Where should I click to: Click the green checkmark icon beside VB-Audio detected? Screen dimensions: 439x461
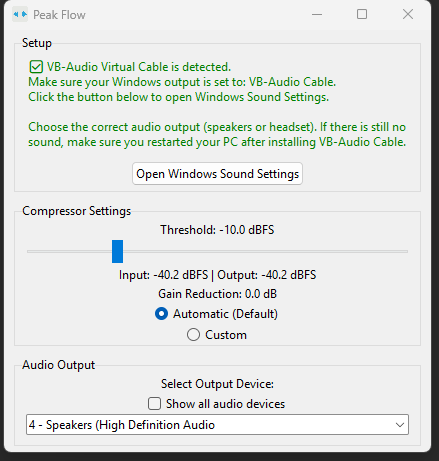tap(36, 67)
